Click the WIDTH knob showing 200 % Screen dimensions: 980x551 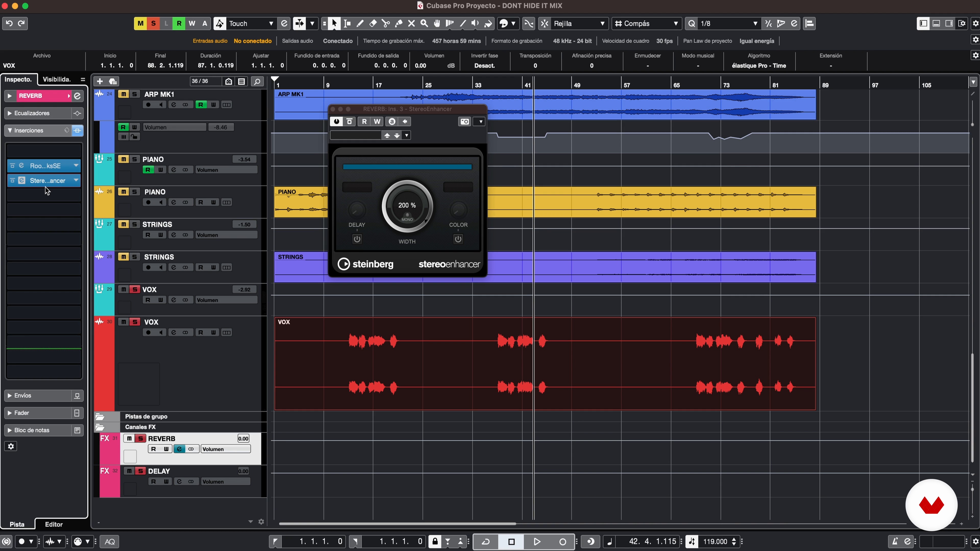[407, 207]
